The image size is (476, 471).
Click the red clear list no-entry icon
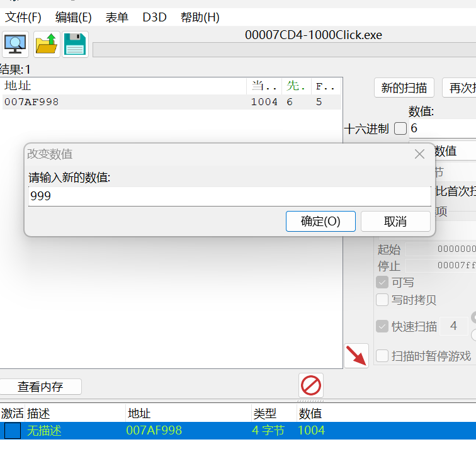311,385
